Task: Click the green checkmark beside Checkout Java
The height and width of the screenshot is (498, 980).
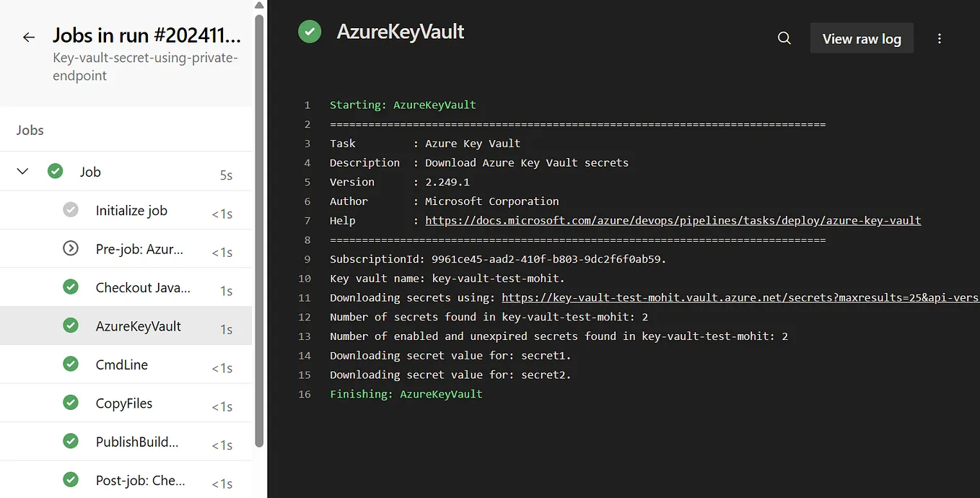Action: [x=70, y=287]
